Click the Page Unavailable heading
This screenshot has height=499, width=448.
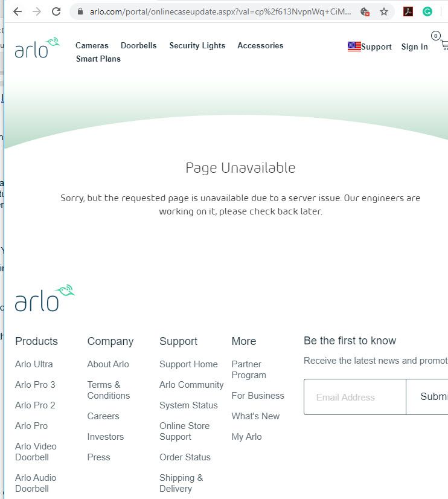[241, 168]
